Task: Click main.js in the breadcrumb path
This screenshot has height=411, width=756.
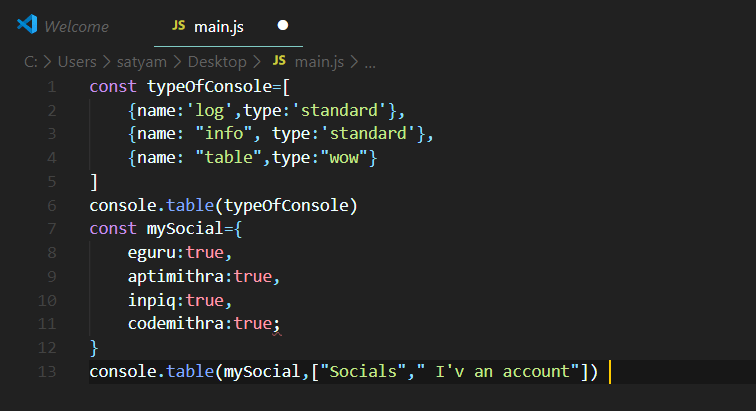Action: point(319,62)
